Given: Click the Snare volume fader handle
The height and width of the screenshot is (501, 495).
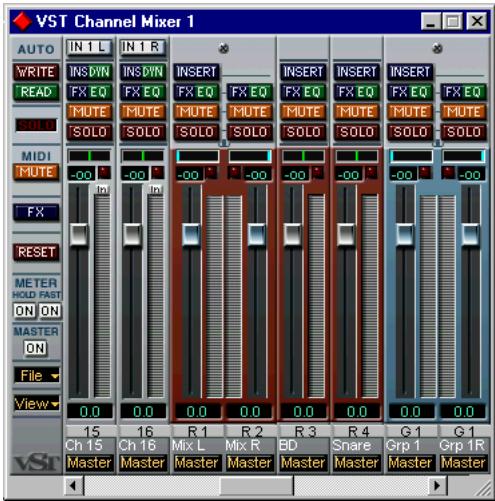Looking at the screenshot, I should click(346, 235).
